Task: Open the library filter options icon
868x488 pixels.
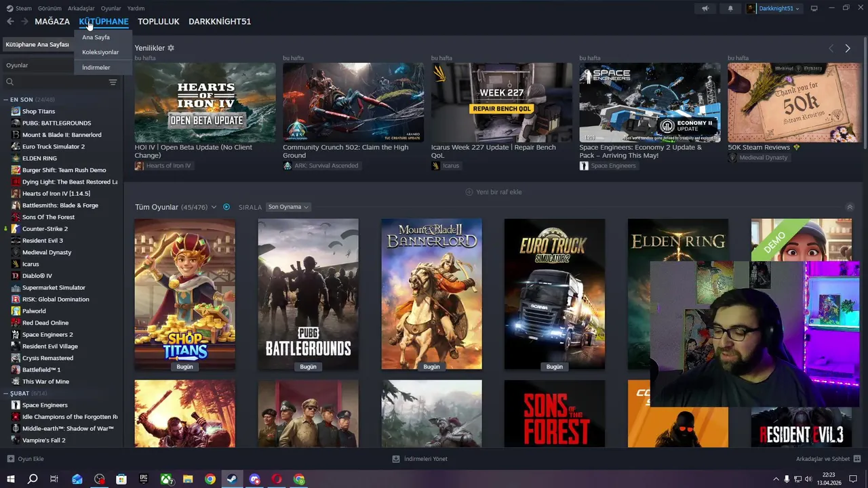Action: point(113,82)
